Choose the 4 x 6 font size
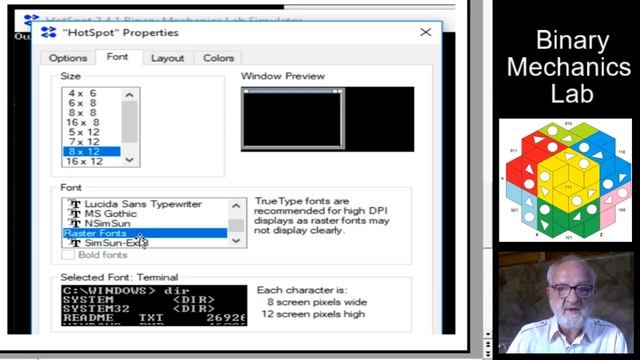Viewport: 640px width, 360px height. [x=82, y=93]
